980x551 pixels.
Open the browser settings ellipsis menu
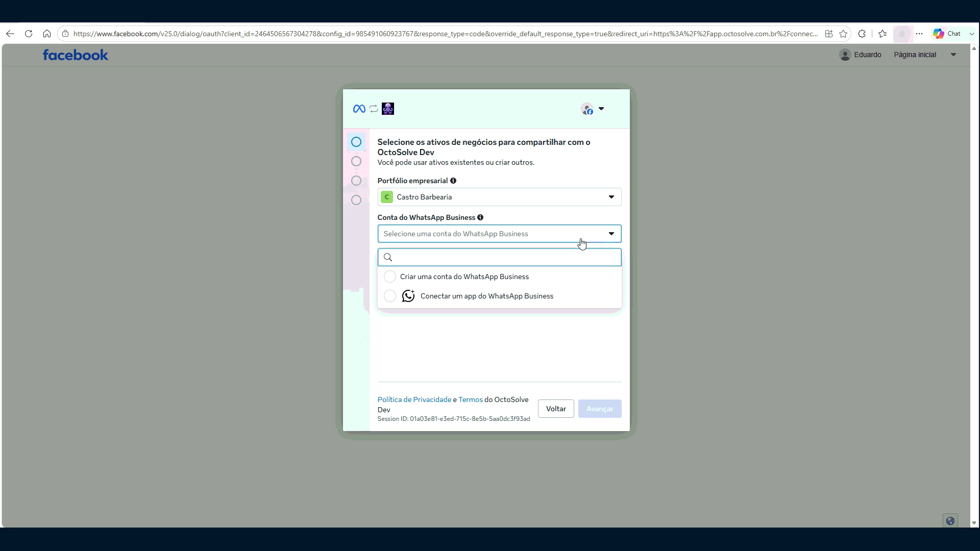[x=919, y=34]
